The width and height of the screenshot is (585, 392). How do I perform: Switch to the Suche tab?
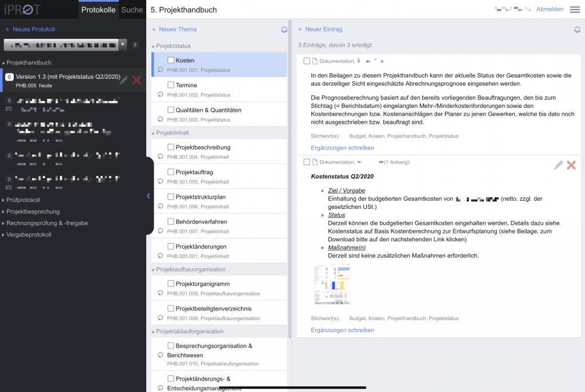[x=132, y=10]
